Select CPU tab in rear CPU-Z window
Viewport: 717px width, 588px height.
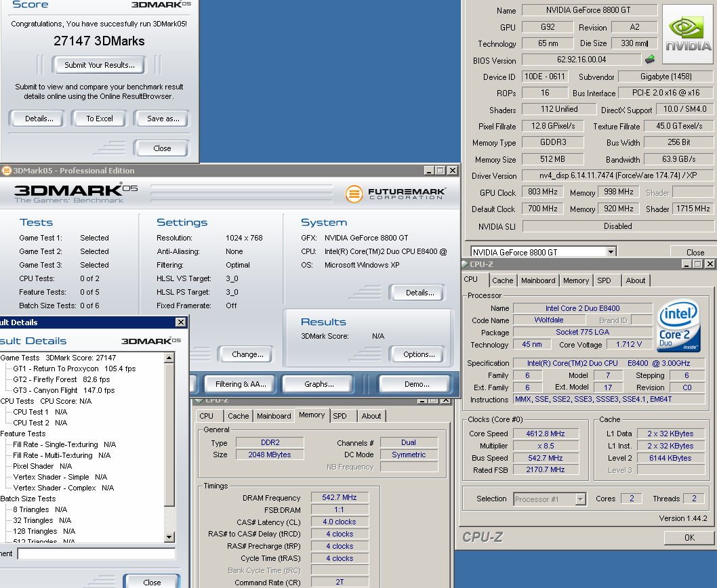click(x=206, y=416)
